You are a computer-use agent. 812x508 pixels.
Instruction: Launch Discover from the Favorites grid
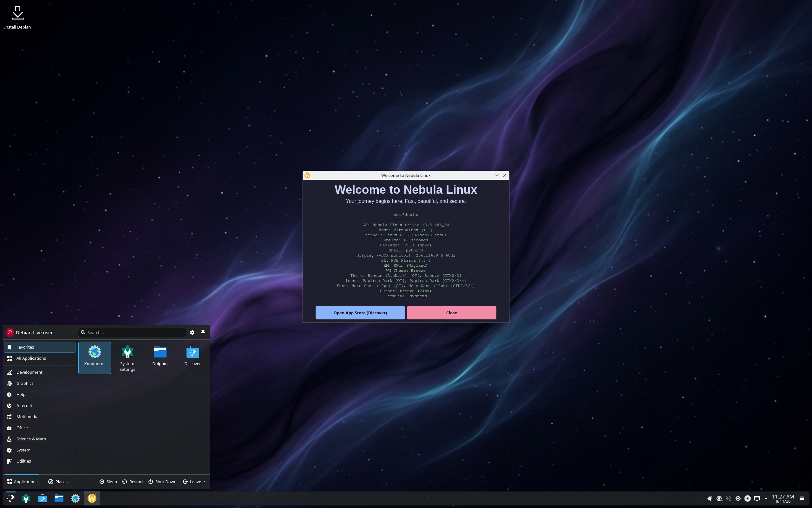pos(193,358)
